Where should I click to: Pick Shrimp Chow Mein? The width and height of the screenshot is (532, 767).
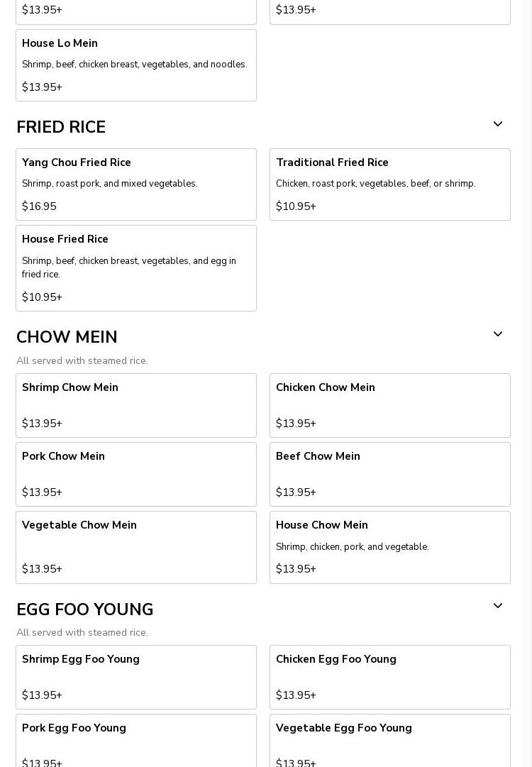pyautogui.click(x=136, y=405)
